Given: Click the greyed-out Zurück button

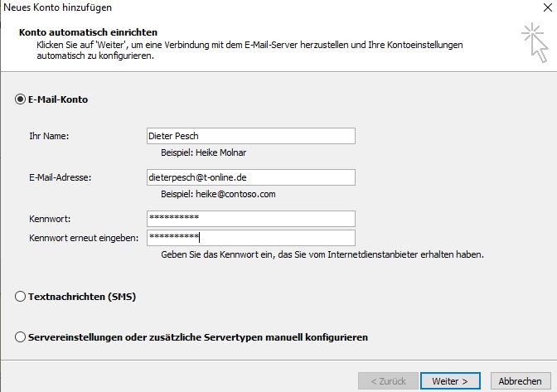Looking at the screenshot, I should (388, 381).
